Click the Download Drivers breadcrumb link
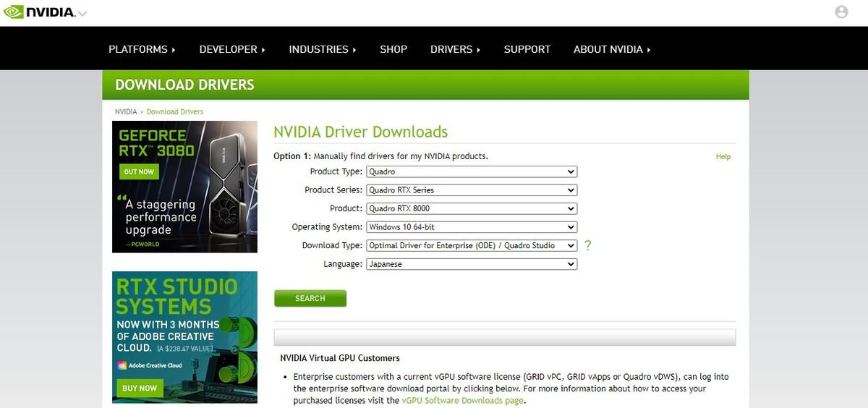Screen dimensions: 868x408 175,112
